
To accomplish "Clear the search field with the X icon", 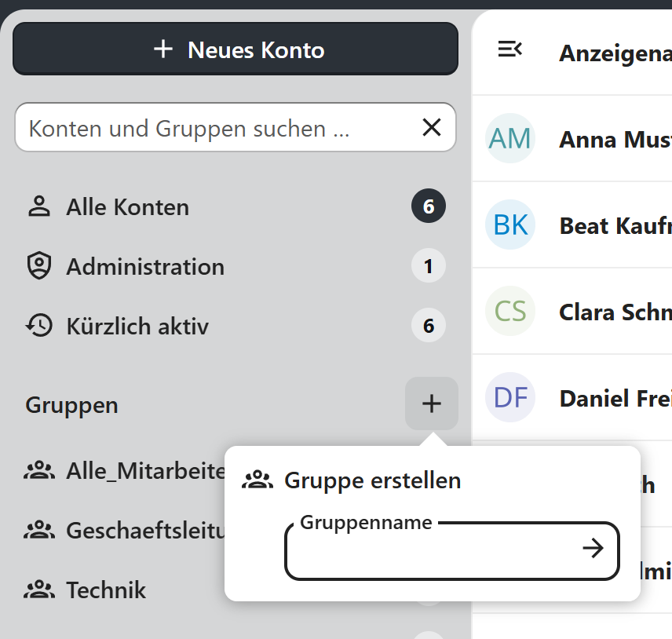I will tap(431, 127).
